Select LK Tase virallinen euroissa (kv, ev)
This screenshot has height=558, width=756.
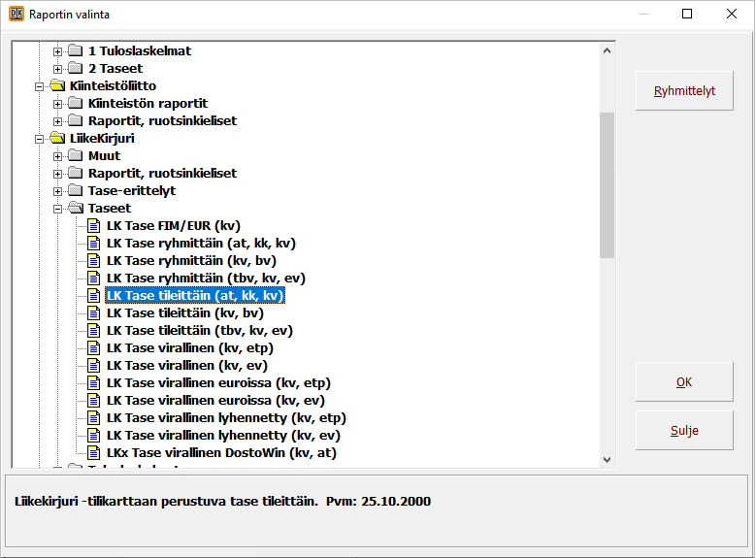pyautogui.click(x=215, y=401)
